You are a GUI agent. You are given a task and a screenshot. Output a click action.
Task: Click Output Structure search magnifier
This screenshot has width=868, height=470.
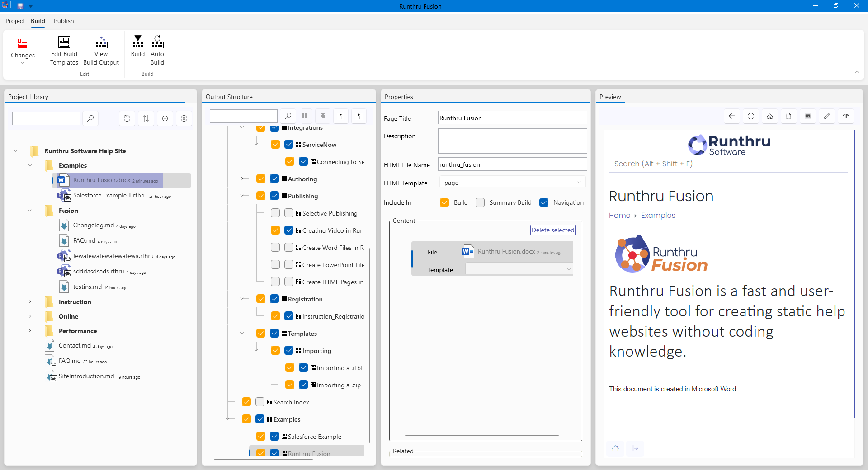pos(288,116)
